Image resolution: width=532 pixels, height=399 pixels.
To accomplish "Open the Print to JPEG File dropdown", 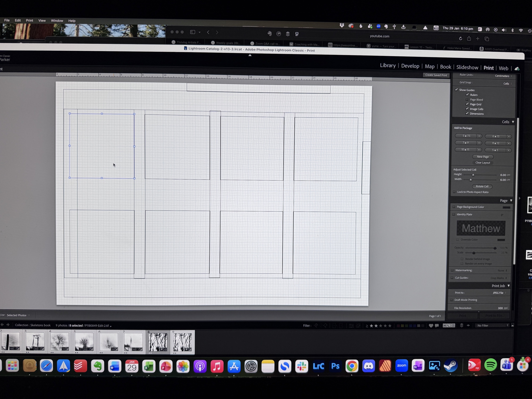I will pos(499,293).
